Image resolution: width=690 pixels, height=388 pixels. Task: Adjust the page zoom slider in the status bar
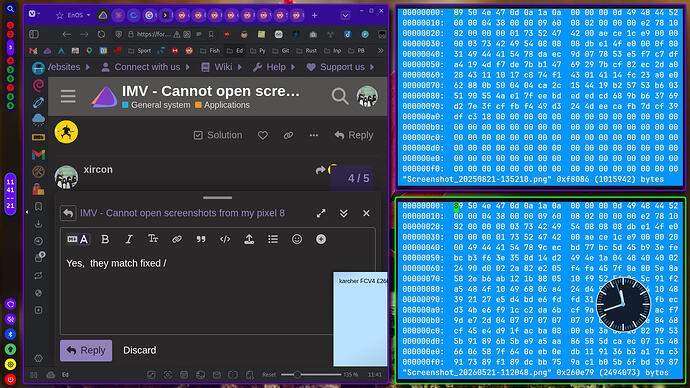coord(311,375)
